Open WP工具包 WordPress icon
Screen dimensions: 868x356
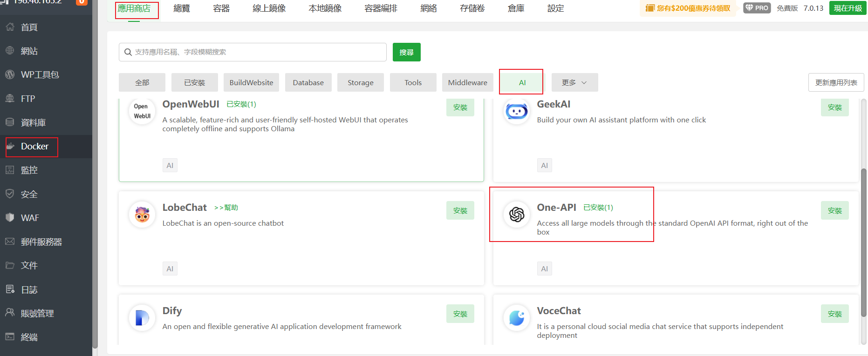10,74
